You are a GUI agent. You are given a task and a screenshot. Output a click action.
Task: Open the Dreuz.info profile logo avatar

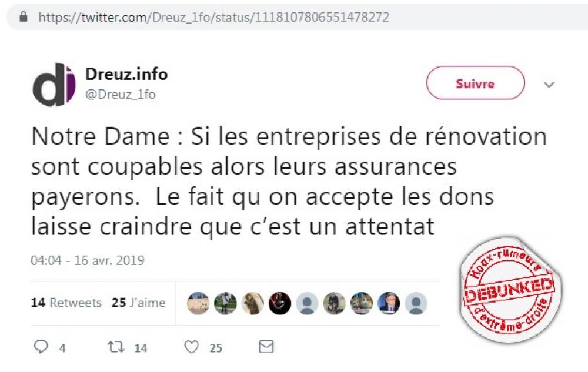coord(54,85)
